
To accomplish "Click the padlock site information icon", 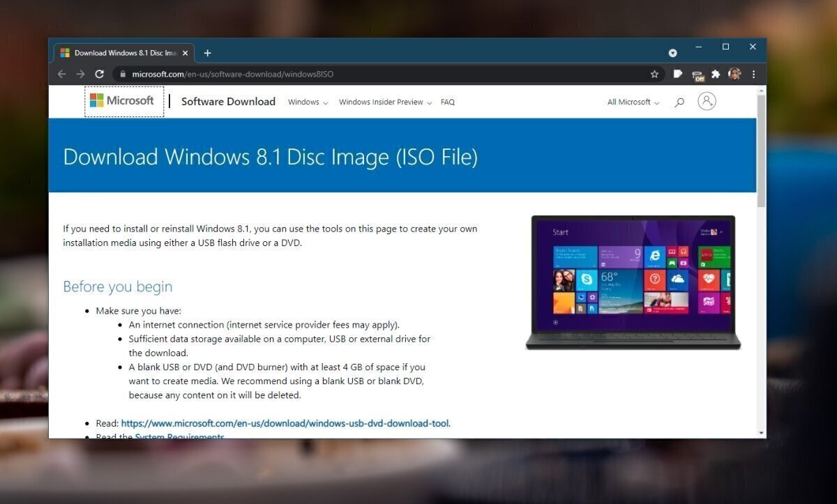I will point(121,74).
